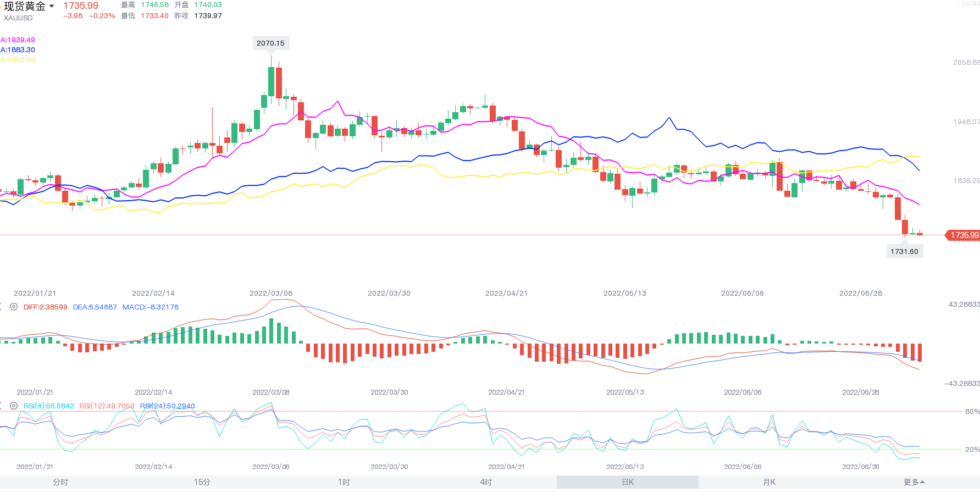Select the 1时 timeframe tab
980x492 pixels.
coord(344,482)
